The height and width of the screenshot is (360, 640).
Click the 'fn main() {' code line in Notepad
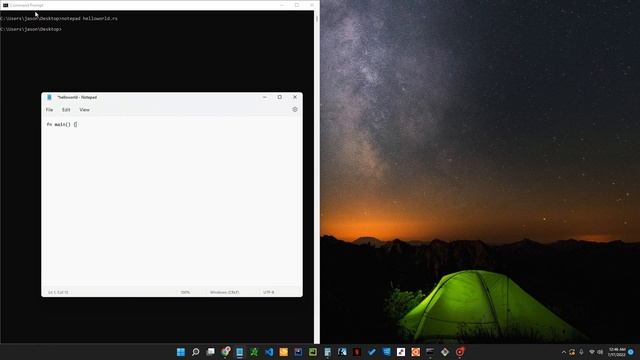tap(62, 124)
